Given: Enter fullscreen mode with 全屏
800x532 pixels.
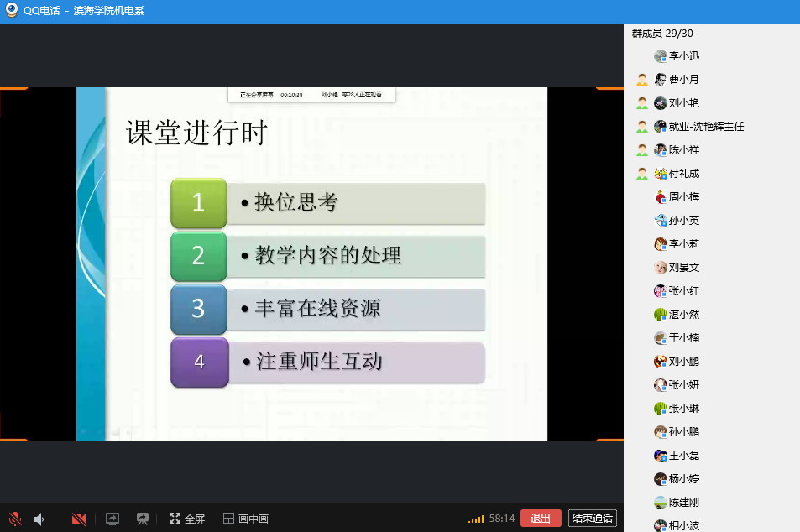Looking at the screenshot, I should pyautogui.click(x=186, y=519).
